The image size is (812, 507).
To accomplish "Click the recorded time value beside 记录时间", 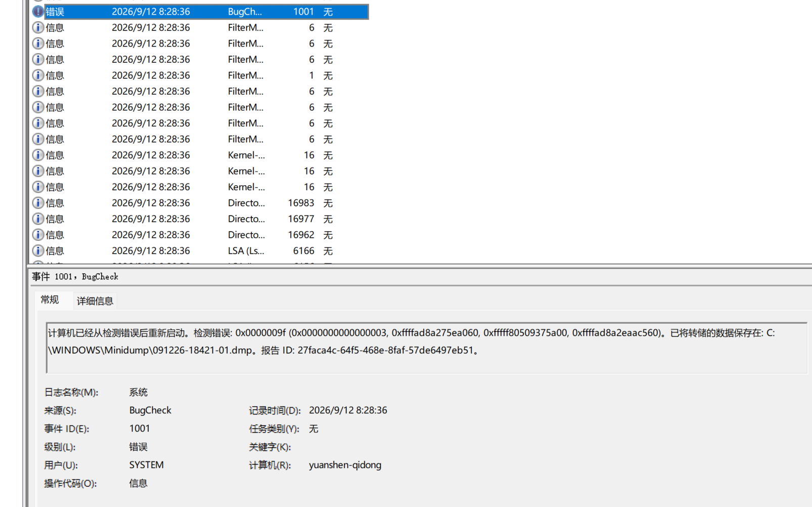I will tap(348, 410).
